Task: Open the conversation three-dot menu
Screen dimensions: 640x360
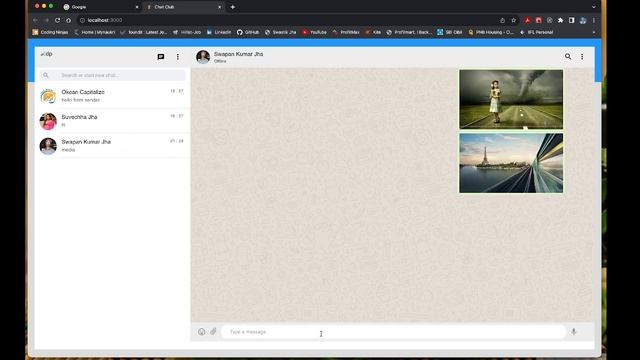Action: point(582,57)
